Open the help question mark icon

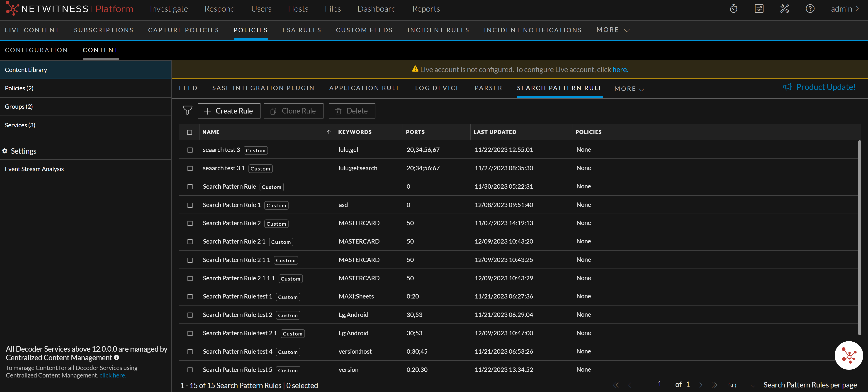tap(810, 8)
